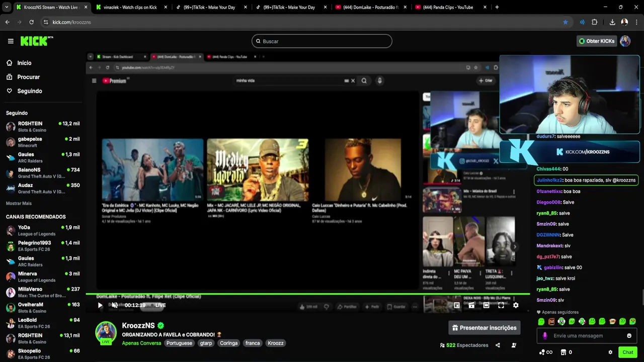The image size is (644, 362).
Task: Open Skoopello recommended channel
Action: (43, 354)
